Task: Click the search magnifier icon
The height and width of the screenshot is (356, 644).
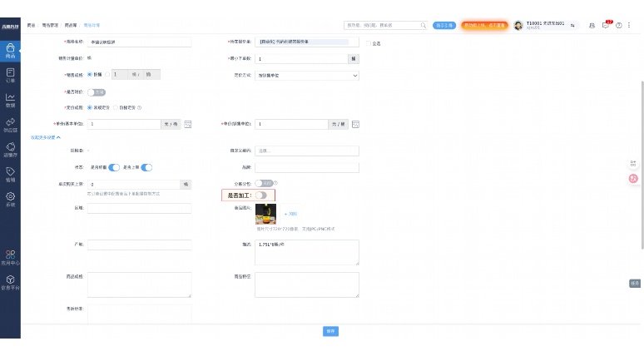Action: click(423, 26)
